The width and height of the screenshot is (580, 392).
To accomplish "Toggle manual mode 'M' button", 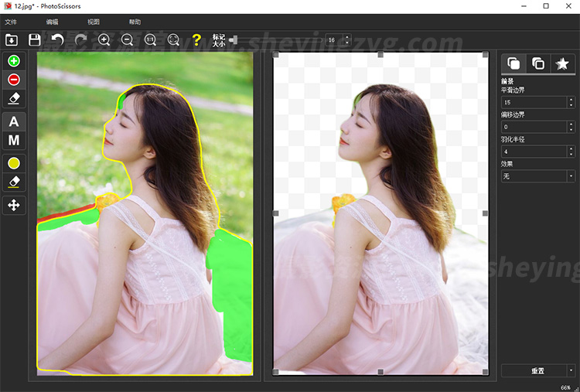I will pyautogui.click(x=14, y=141).
